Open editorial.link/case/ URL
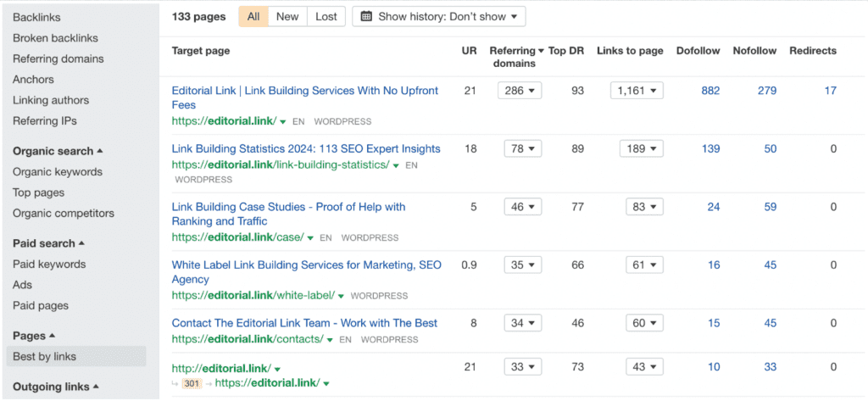868x401 pixels. (238, 237)
